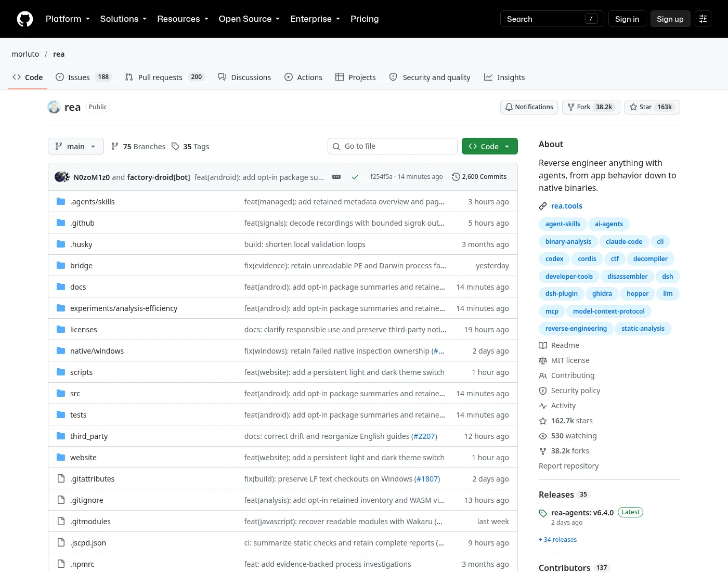Click the link icon beside rea.tools
The image size is (728, 572).
pos(543,206)
